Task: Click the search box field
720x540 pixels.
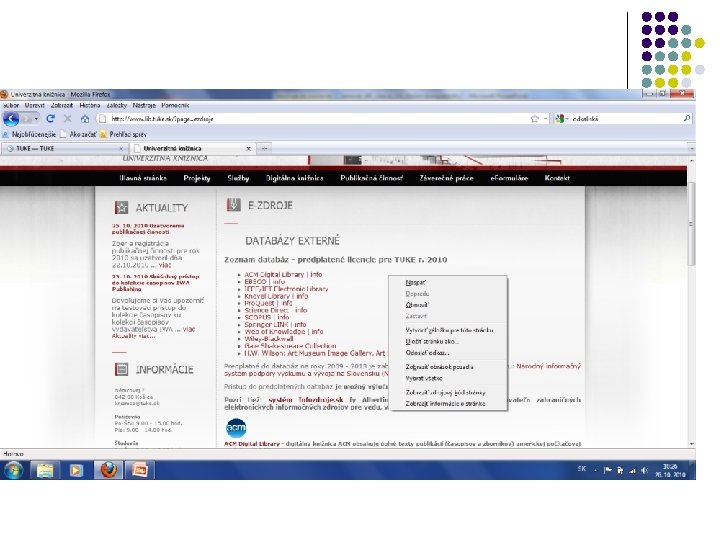Action: (624, 118)
